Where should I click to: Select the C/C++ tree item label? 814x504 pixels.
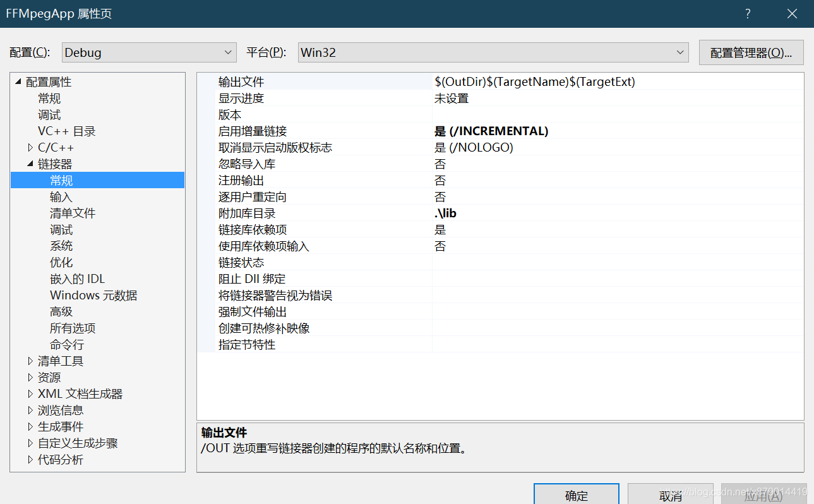click(56, 147)
